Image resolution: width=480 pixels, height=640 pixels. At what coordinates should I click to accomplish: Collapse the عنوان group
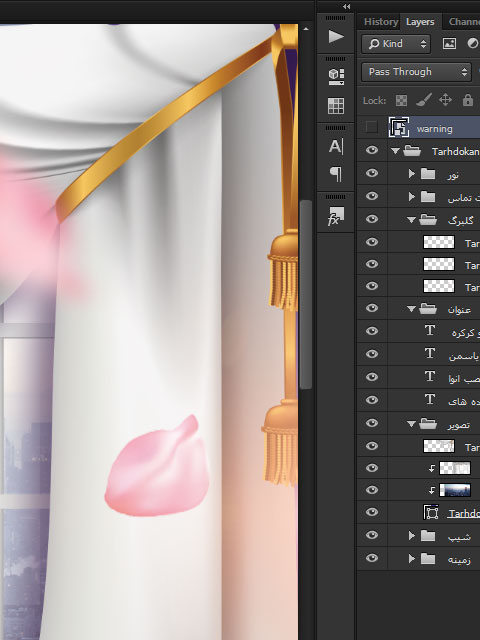(411, 309)
